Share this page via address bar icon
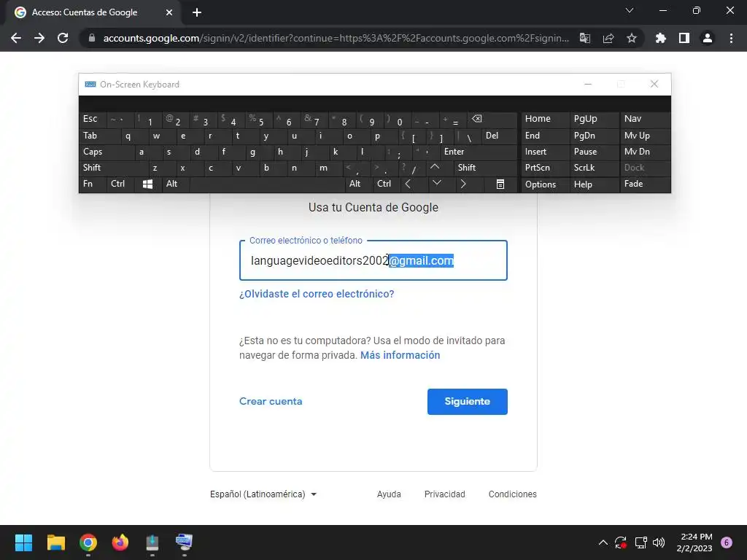The width and height of the screenshot is (747, 560). click(x=608, y=38)
